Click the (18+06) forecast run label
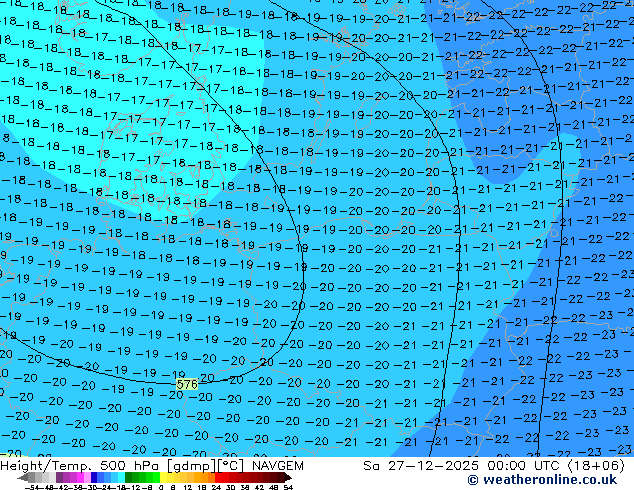Viewport: 634px width, 490px height. coord(596,466)
